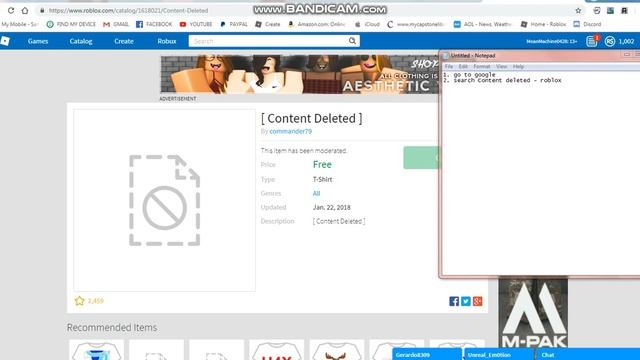Bookmark this page with the star

click(x=578, y=11)
